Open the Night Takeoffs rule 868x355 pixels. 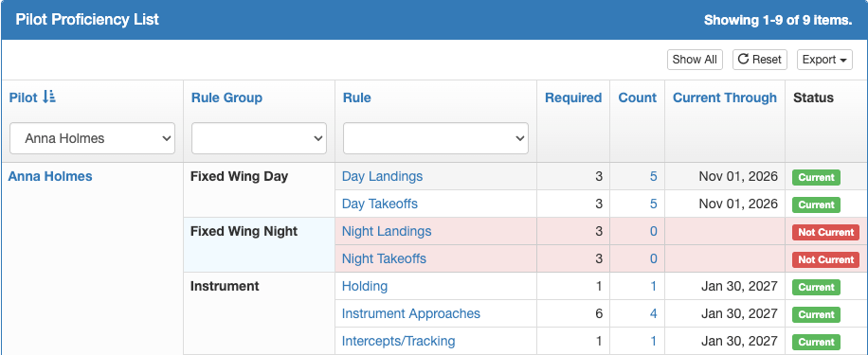click(384, 258)
